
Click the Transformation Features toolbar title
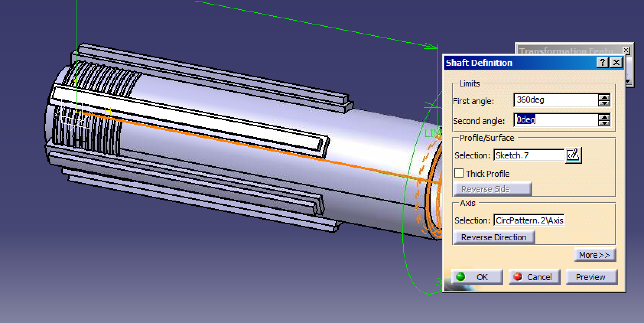(569, 51)
